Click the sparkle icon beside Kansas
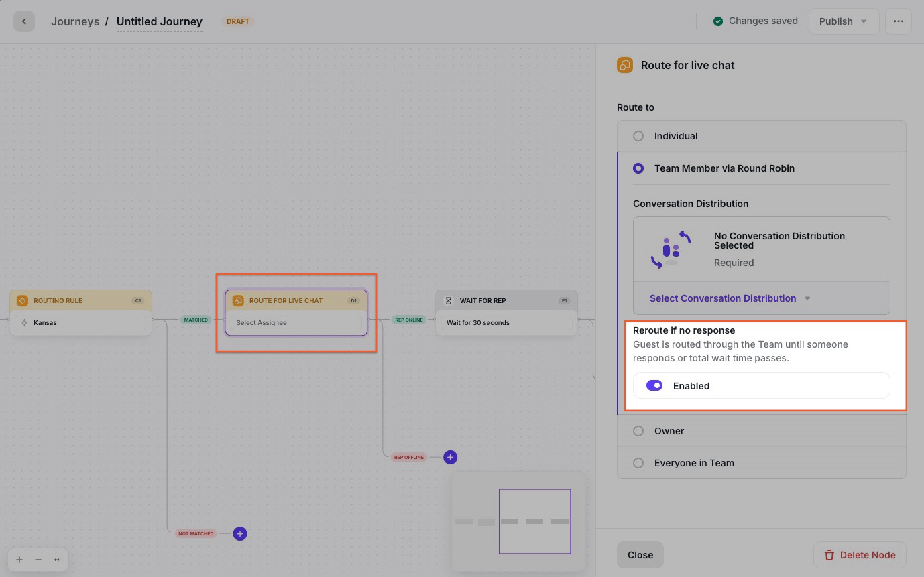Viewport: 924px width, 577px height. point(25,323)
